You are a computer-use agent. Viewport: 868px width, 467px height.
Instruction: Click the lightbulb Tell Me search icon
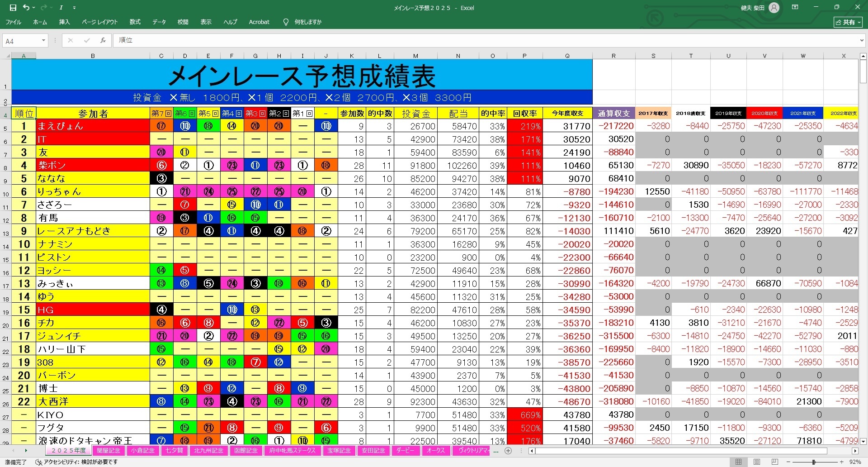(x=286, y=22)
